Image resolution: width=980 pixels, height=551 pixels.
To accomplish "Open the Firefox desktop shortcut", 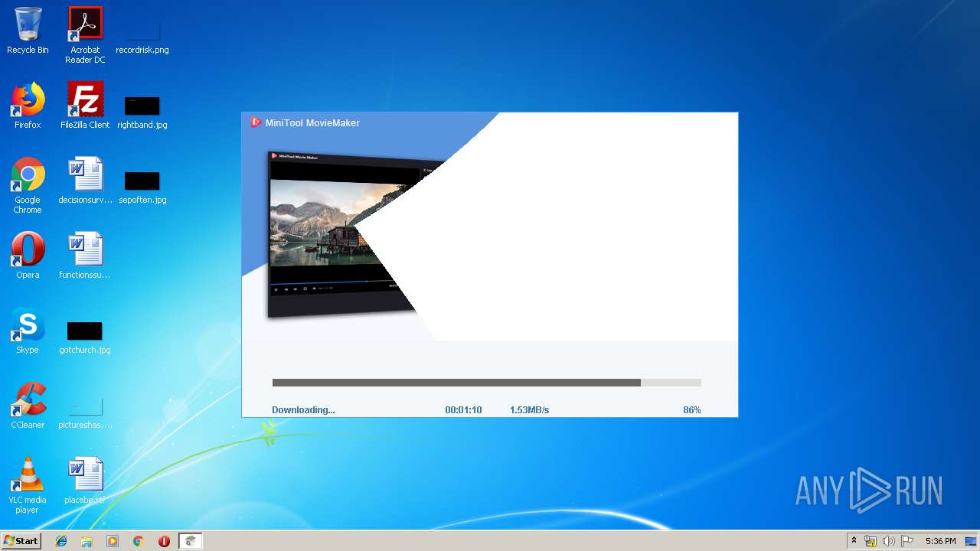I will [28, 106].
